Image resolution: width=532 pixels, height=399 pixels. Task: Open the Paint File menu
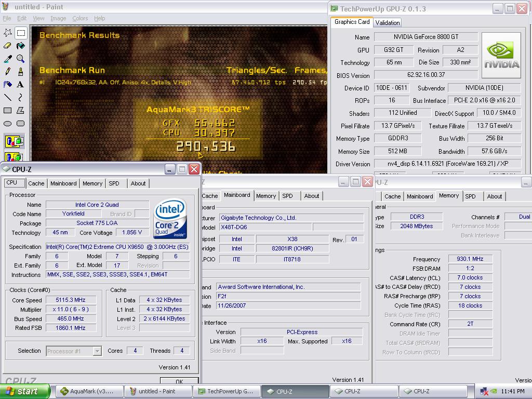click(7, 18)
